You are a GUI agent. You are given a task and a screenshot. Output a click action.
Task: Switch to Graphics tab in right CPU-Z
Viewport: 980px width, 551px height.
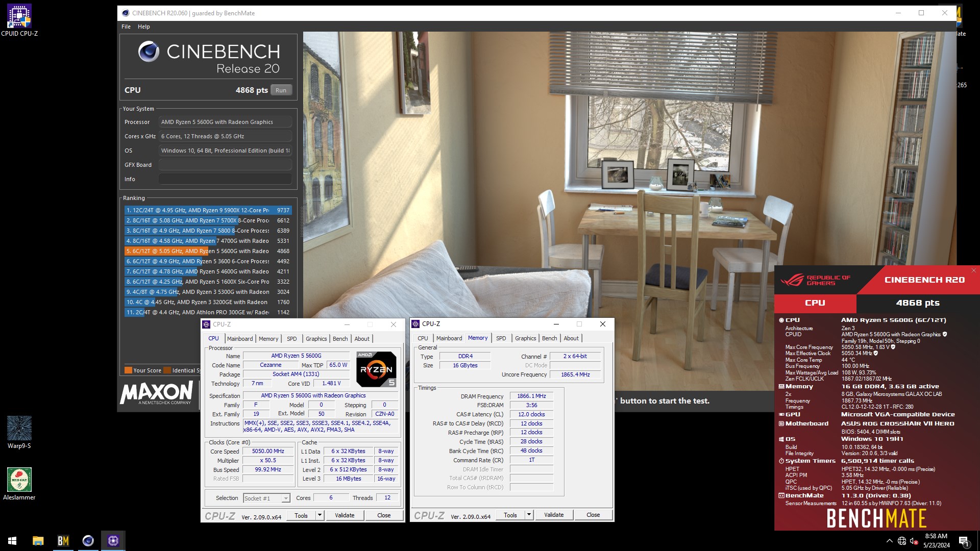click(525, 338)
